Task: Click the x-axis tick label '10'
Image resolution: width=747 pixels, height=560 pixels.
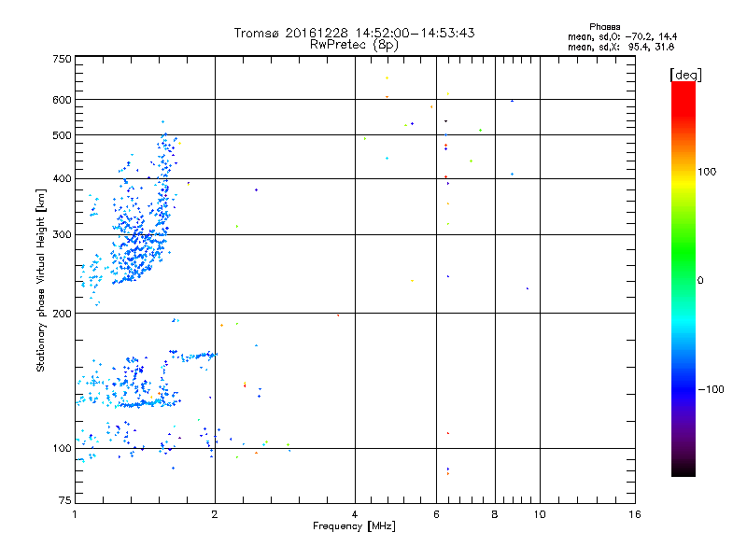Action: click(x=540, y=514)
